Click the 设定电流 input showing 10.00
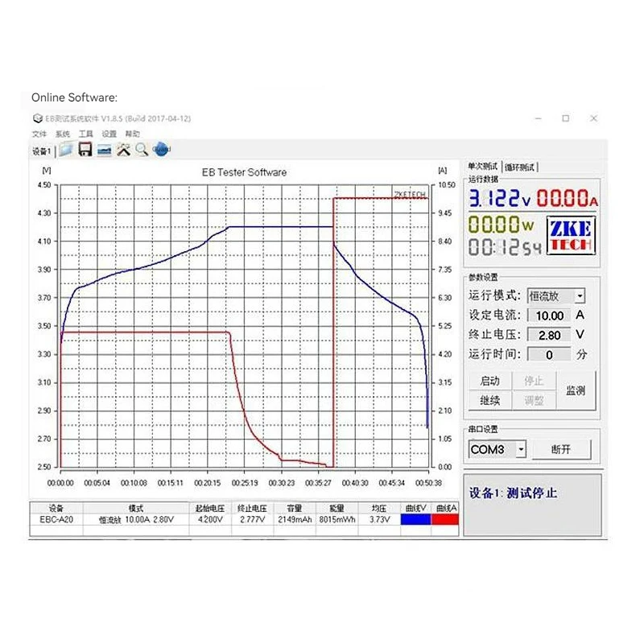 (549, 316)
